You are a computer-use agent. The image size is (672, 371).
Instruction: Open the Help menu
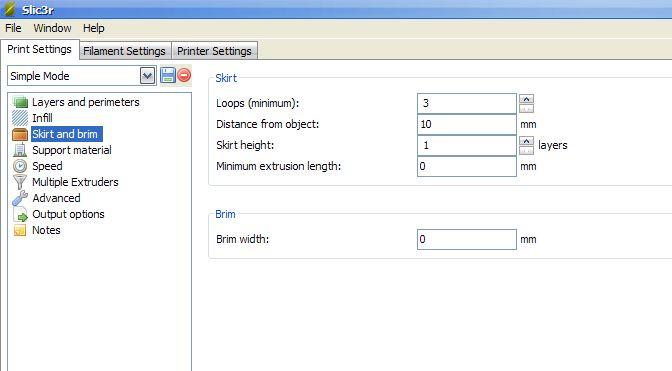pos(93,28)
